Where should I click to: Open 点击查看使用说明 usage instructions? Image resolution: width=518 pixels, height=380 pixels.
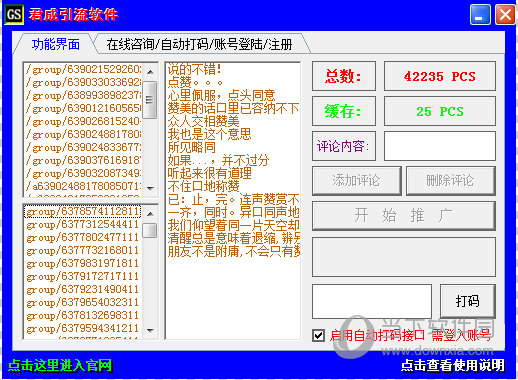click(x=453, y=365)
